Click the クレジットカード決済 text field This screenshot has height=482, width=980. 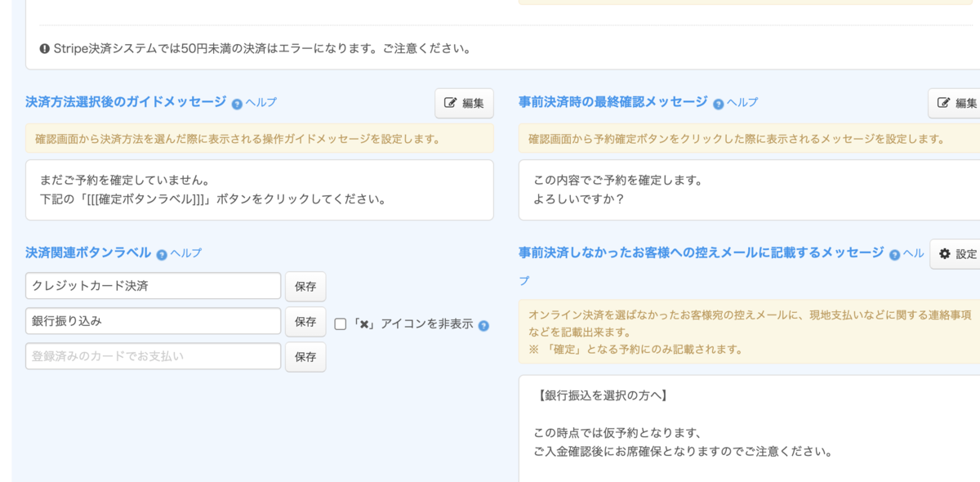(x=154, y=286)
